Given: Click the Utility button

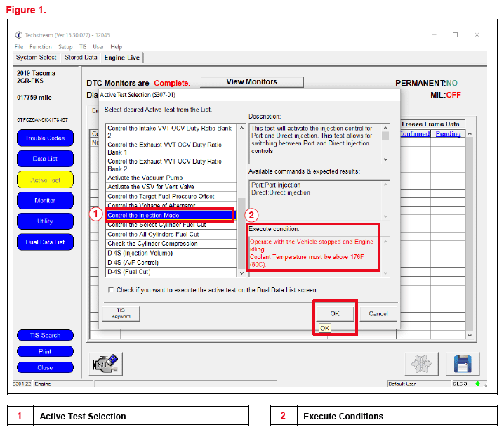Looking at the screenshot, I should point(45,221).
